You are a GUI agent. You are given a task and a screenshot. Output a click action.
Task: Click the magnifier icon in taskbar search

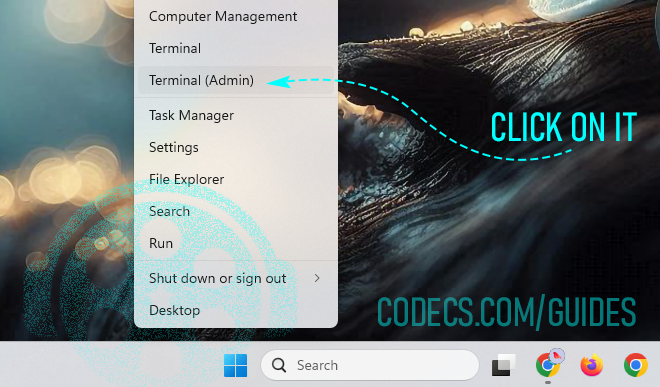279,365
